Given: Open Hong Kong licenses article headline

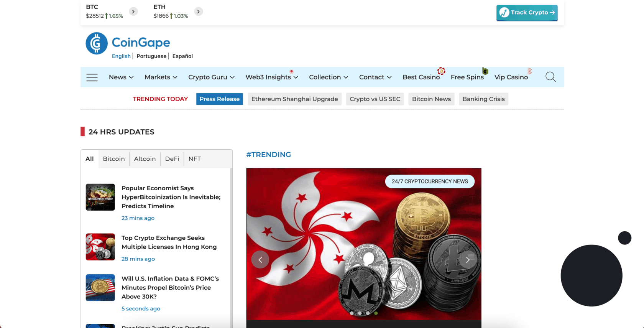Looking at the screenshot, I should (x=169, y=242).
